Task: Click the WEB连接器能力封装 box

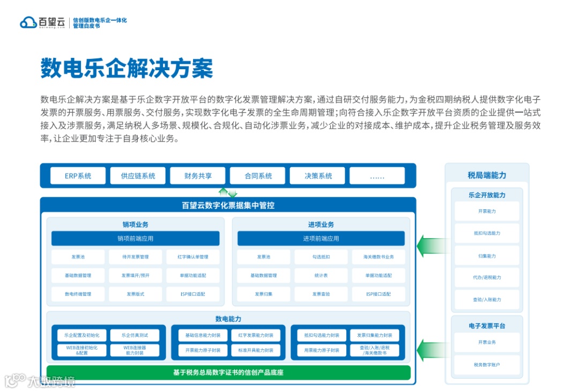Action: pos(135,350)
